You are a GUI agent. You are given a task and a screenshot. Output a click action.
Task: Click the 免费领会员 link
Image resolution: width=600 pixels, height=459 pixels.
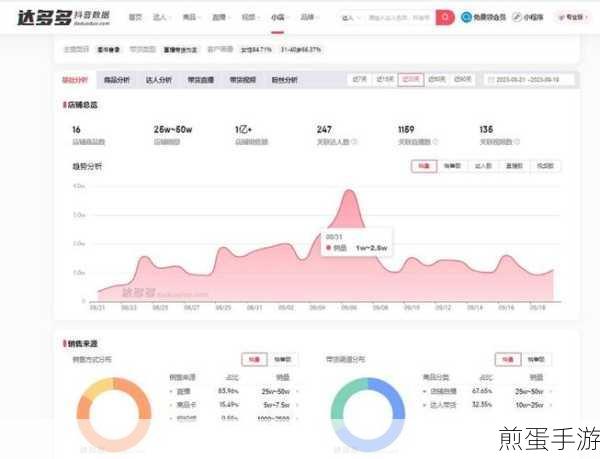(489, 17)
